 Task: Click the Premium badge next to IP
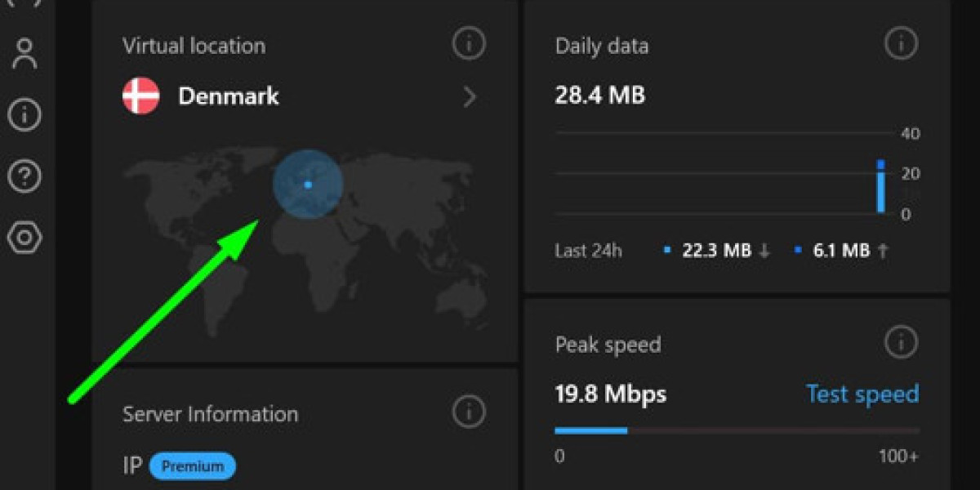point(193,466)
